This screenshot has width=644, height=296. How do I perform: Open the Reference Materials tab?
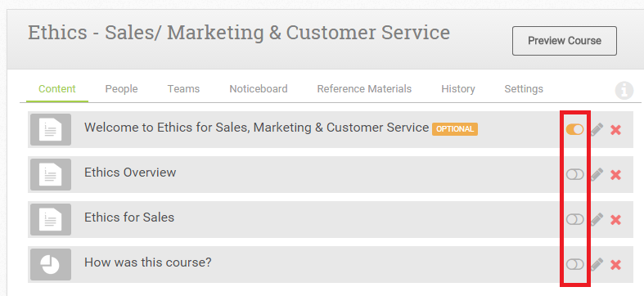pyautogui.click(x=364, y=89)
